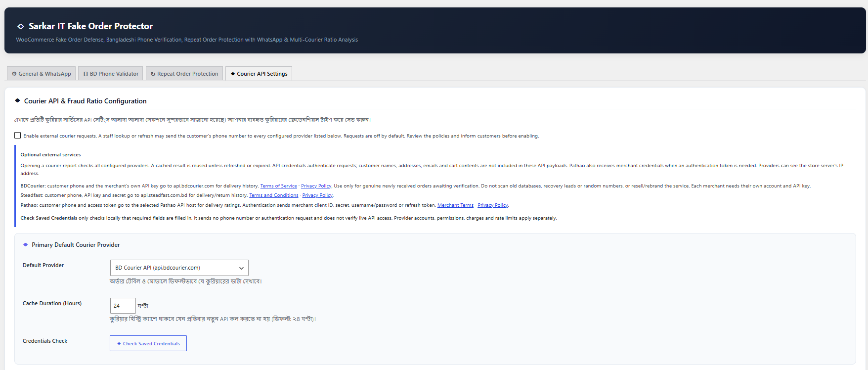Screen dimensions: 868x370
Task: Click the Cache Duration hours field
Action: click(123, 306)
